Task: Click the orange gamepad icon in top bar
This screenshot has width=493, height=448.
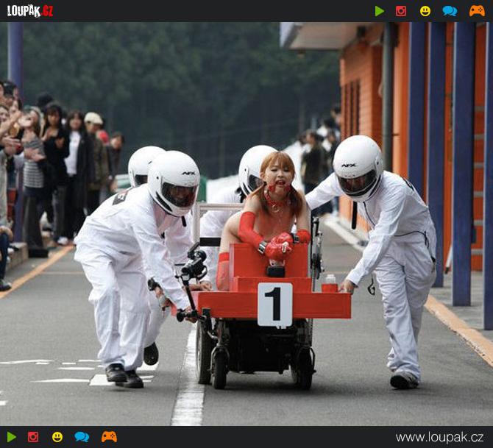Action: pyautogui.click(x=477, y=11)
